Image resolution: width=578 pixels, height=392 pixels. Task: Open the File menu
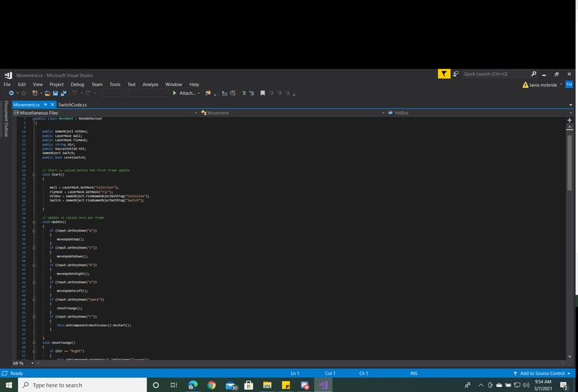(x=7, y=85)
